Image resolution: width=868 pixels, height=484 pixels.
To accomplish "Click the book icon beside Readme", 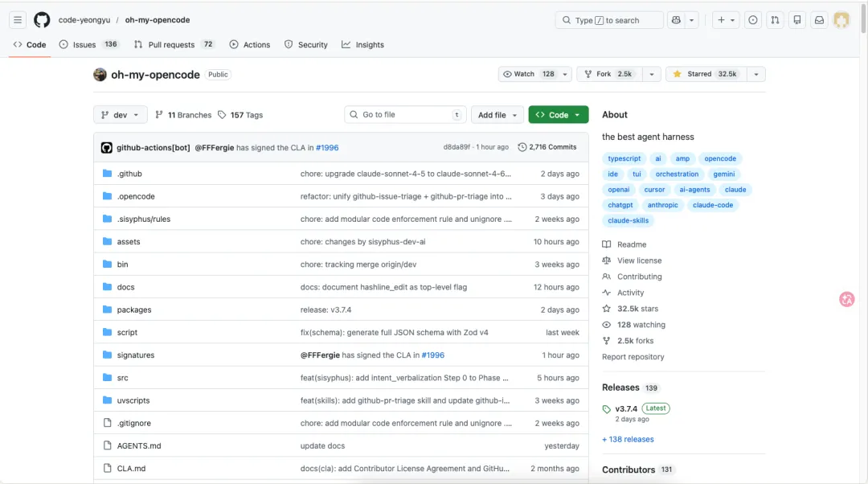I will click(607, 244).
